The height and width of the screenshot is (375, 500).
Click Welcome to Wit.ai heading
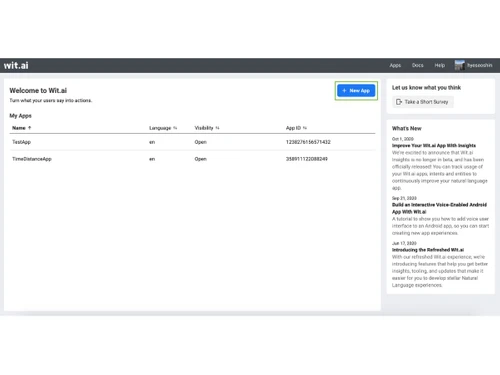[x=38, y=90]
